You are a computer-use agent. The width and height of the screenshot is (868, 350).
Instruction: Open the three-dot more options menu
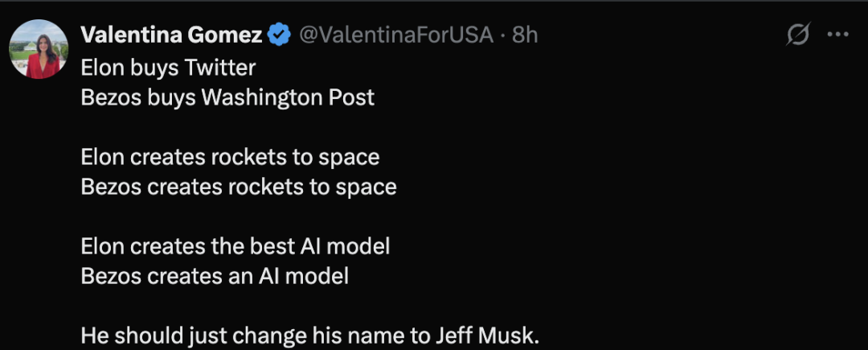click(x=838, y=35)
